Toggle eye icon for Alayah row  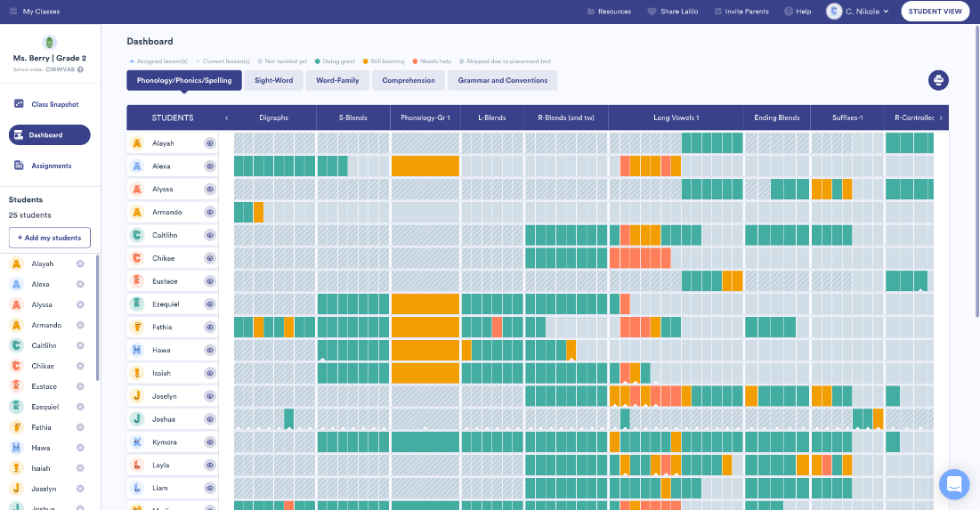210,143
